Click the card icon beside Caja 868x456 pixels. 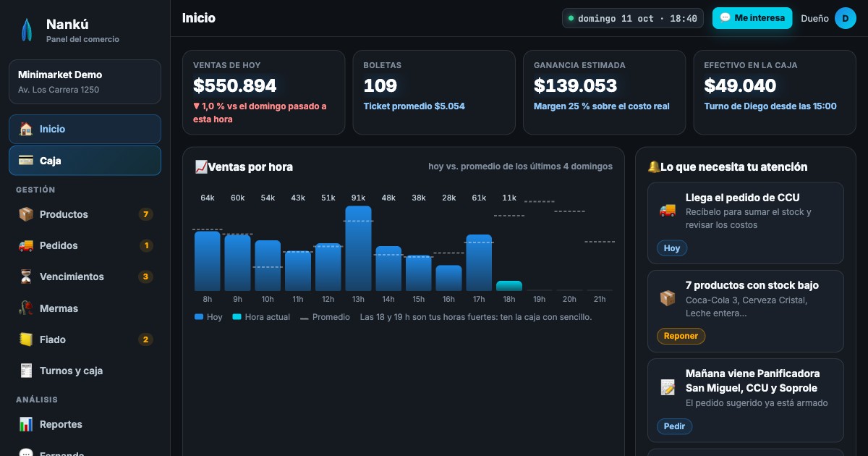pos(26,161)
